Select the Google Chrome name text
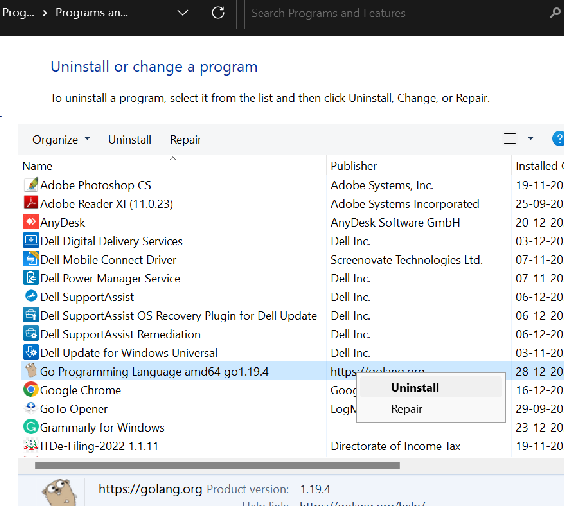 [81, 390]
